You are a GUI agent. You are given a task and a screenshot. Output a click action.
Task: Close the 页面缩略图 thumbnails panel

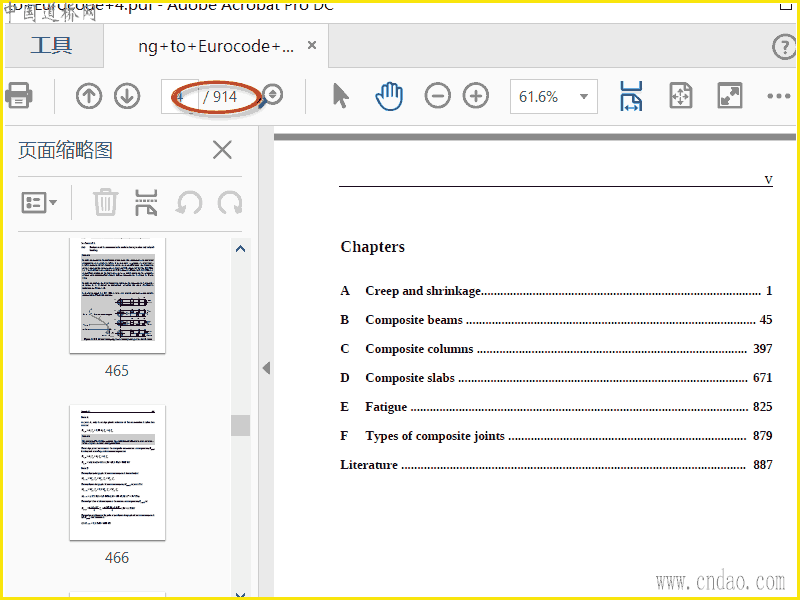coord(222,150)
